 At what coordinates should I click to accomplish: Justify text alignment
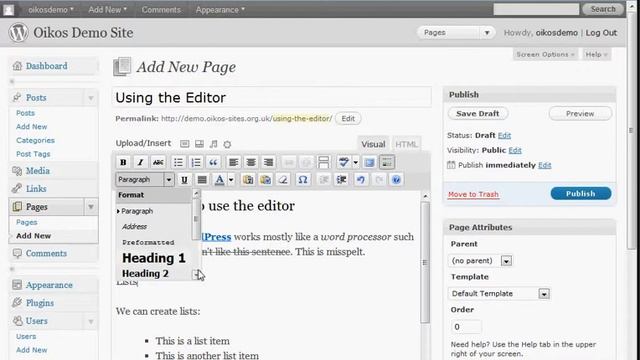202,180
